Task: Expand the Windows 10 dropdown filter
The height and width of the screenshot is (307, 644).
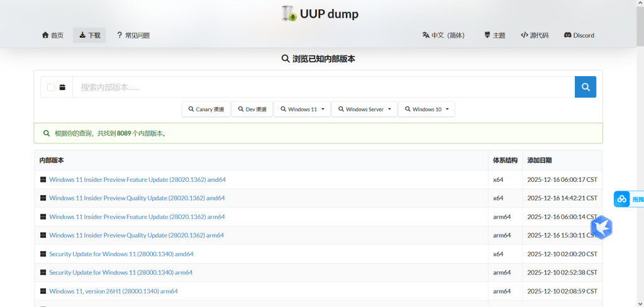Action: (x=426, y=109)
